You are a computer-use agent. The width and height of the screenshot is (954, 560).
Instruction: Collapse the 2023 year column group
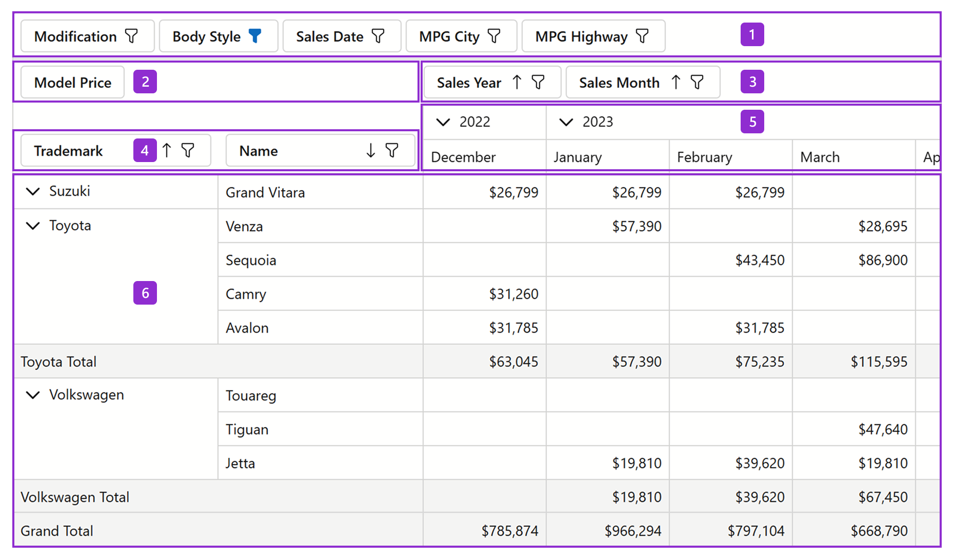pyautogui.click(x=566, y=122)
